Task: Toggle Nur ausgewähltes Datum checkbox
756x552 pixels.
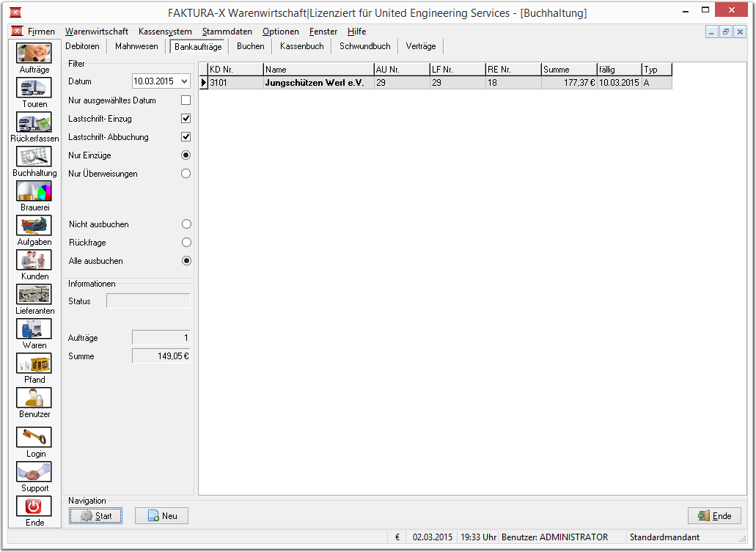Action: tap(186, 100)
